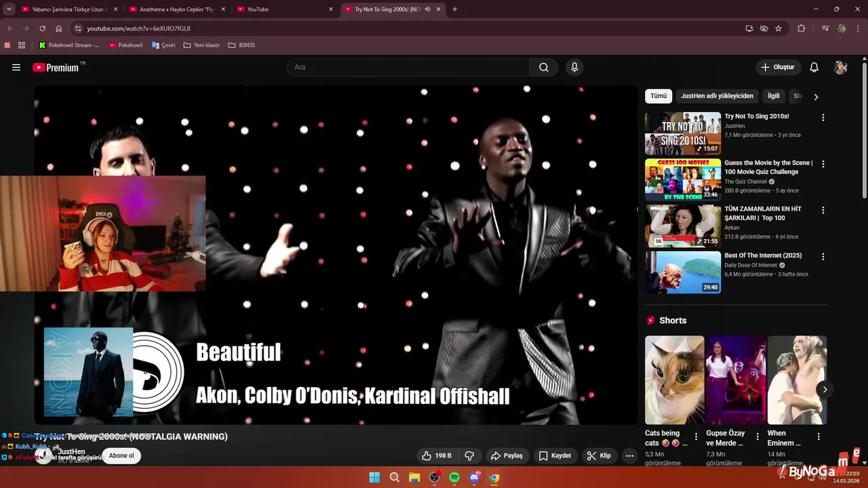The image size is (868, 488).
Task: Open the Çeviri bookmark
Action: pyautogui.click(x=163, y=45)
